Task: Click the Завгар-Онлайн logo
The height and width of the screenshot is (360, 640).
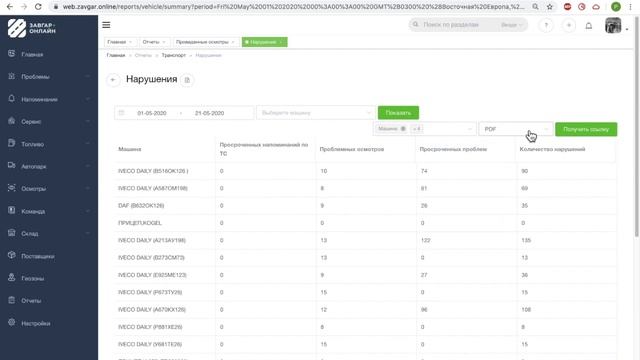Action: (31, 28)
